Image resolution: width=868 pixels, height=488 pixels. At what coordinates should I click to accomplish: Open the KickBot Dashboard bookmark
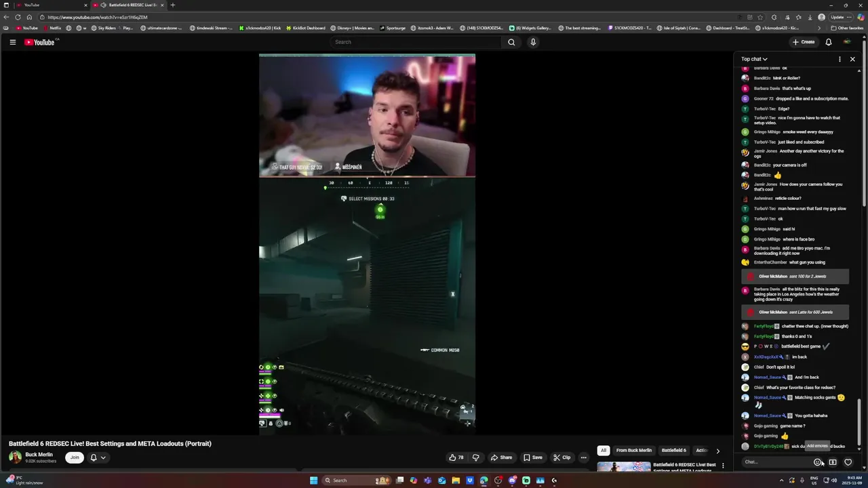click(x=305, y=28)
